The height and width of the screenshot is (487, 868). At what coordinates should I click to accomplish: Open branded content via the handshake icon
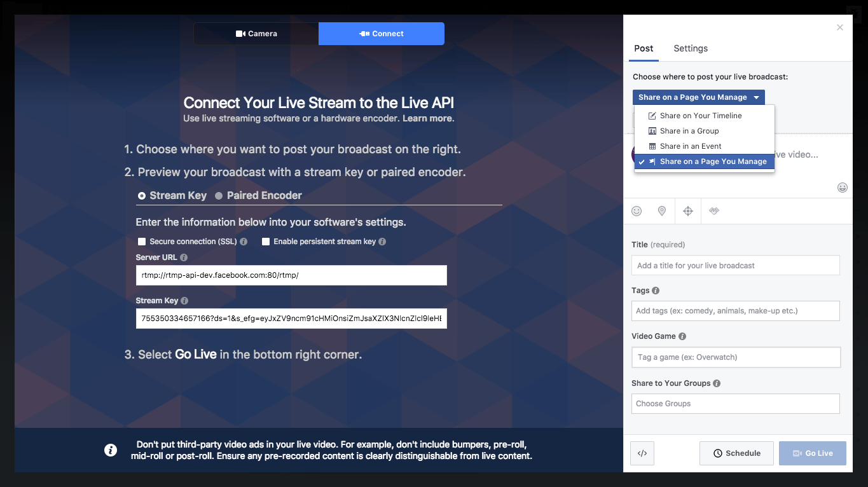click(713, 210)
